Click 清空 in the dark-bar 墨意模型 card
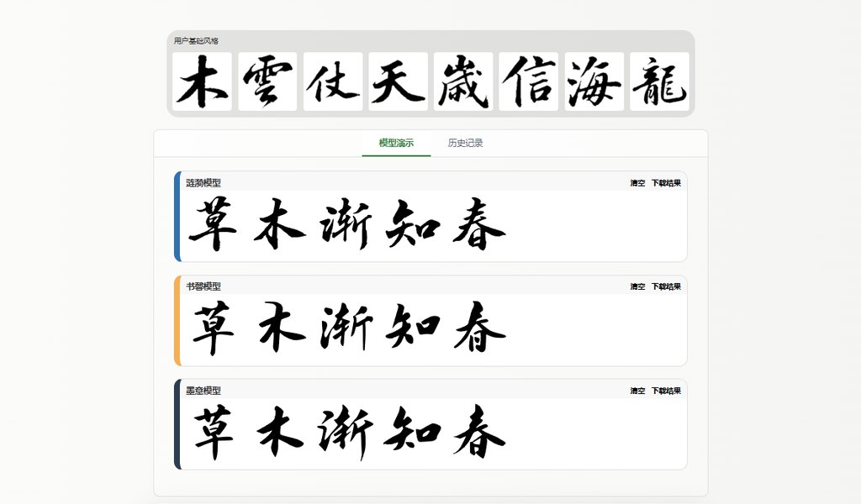Screen dimensions: 861x504 (x=637, y=391)
